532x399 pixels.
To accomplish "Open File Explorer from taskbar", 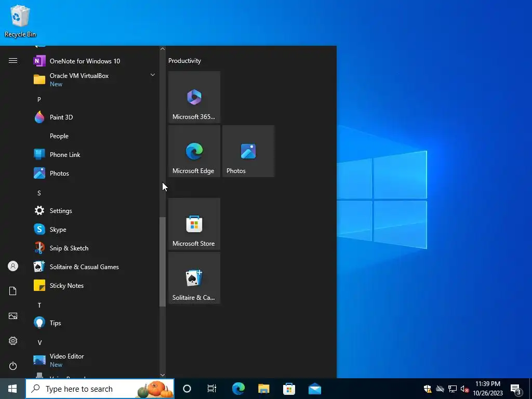I will coord(263,389).
